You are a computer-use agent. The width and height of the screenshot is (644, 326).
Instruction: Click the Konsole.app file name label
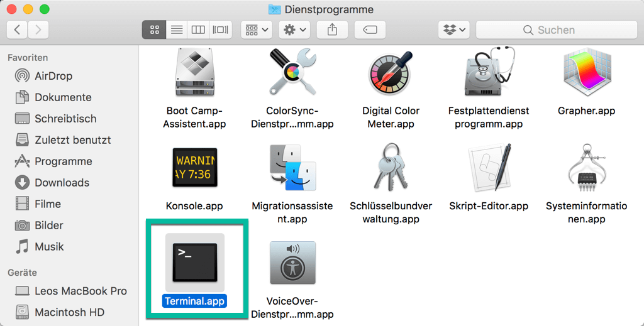pyautogui.click(x=195, y=206)
